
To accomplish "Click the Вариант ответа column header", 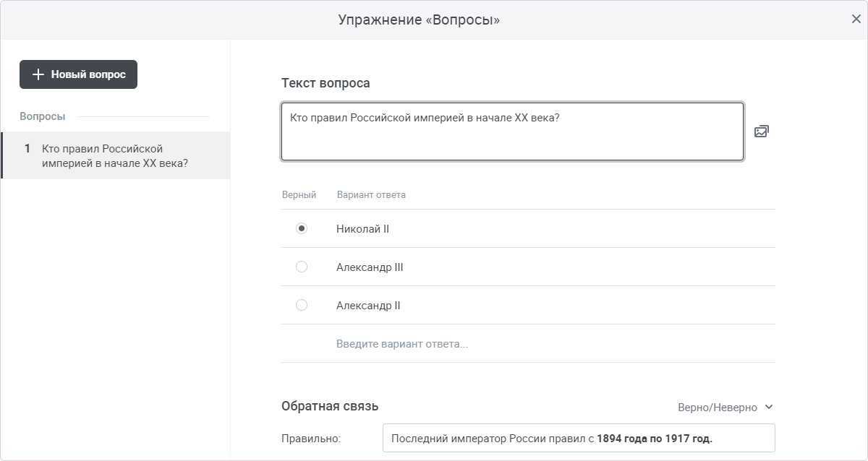I will pyautogui.click(x=371, y=194).
